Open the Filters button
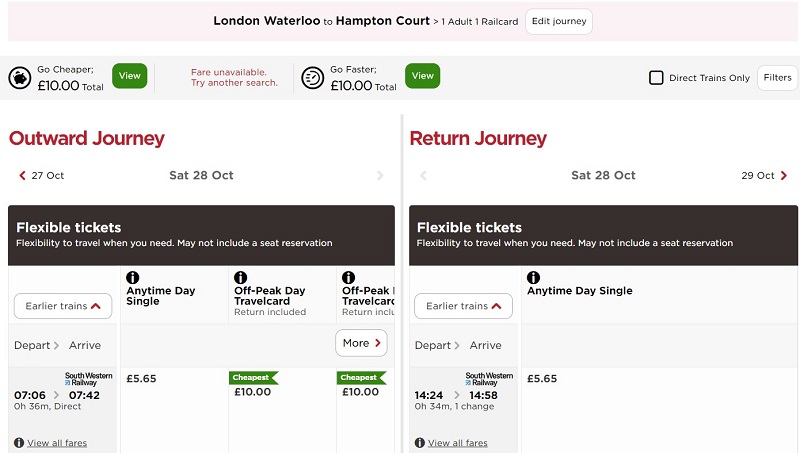The image size is (800, 453). pos(777,78)
